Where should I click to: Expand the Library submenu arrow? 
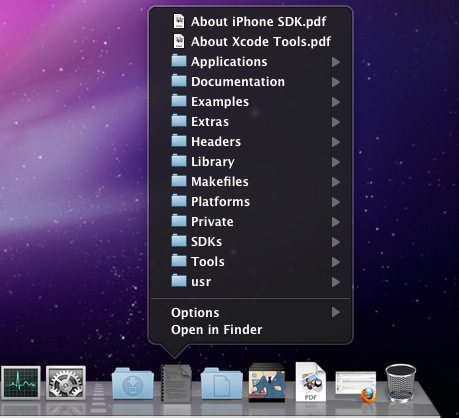[336, 162]
